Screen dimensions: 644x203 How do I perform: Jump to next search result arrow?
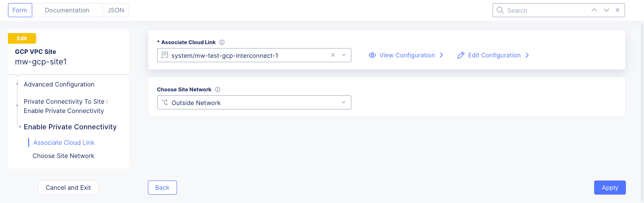(606, 10)
